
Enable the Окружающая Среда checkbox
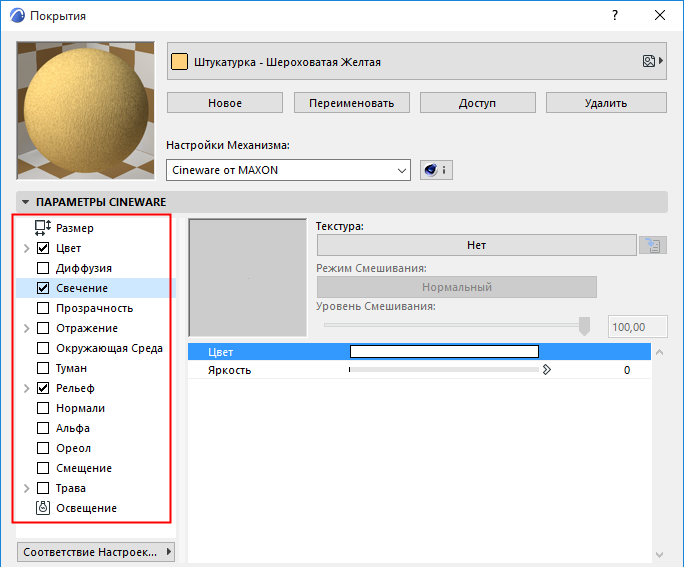(43, 348)
